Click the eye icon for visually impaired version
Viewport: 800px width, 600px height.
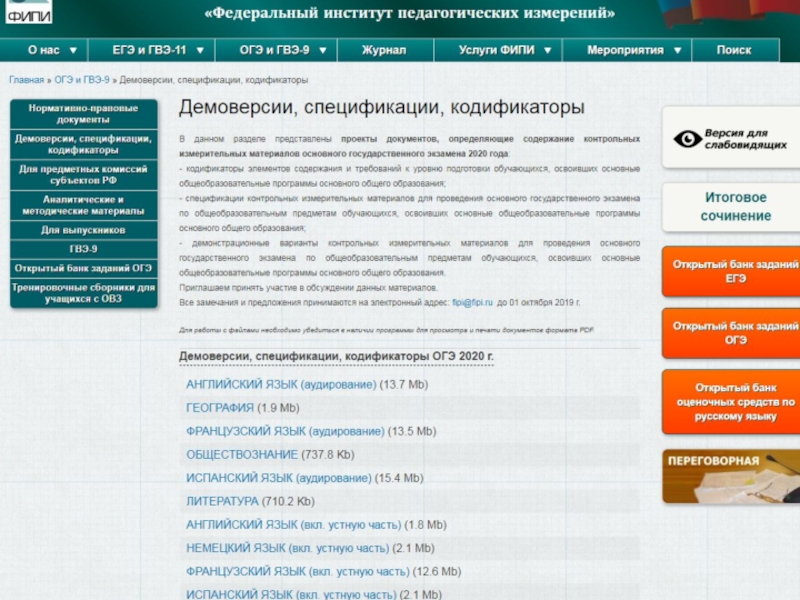[687, 139]
